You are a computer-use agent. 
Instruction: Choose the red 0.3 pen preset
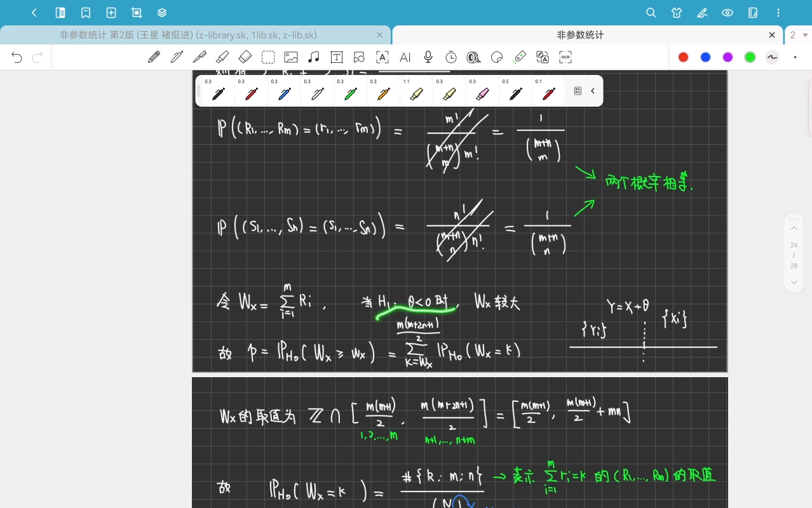point(252,91)
